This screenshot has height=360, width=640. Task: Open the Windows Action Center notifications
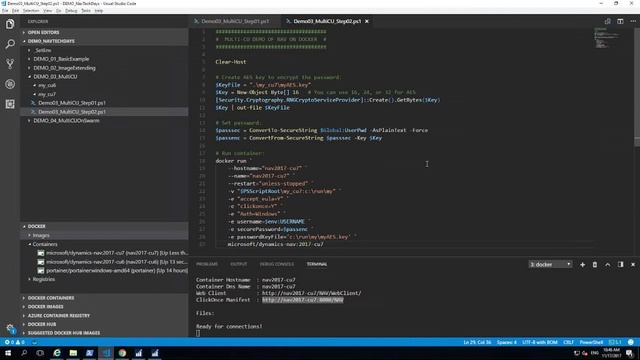pos(630,353)
